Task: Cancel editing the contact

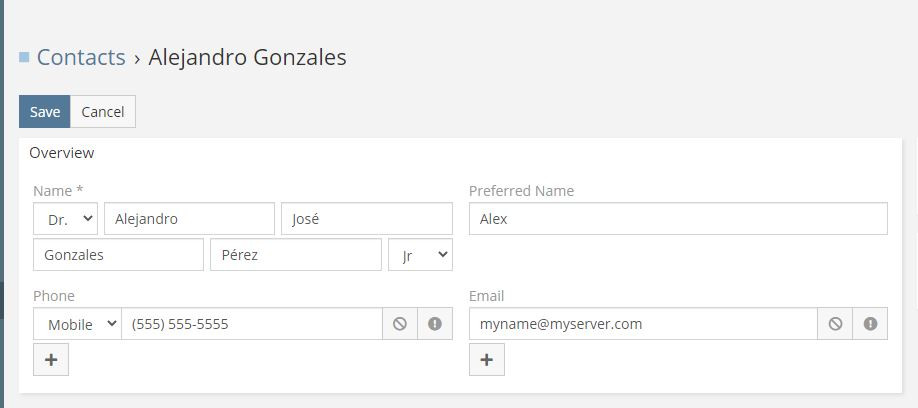Action: [103, 112]
